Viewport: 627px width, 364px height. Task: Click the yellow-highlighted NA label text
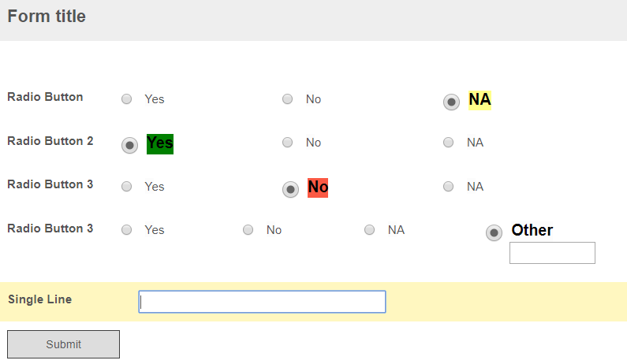[x=480, y=100]
